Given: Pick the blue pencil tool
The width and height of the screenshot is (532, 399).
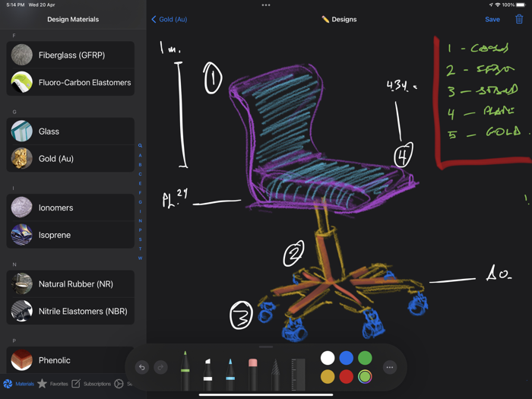Looking at the screenshot, I should [x=230, y=374].
